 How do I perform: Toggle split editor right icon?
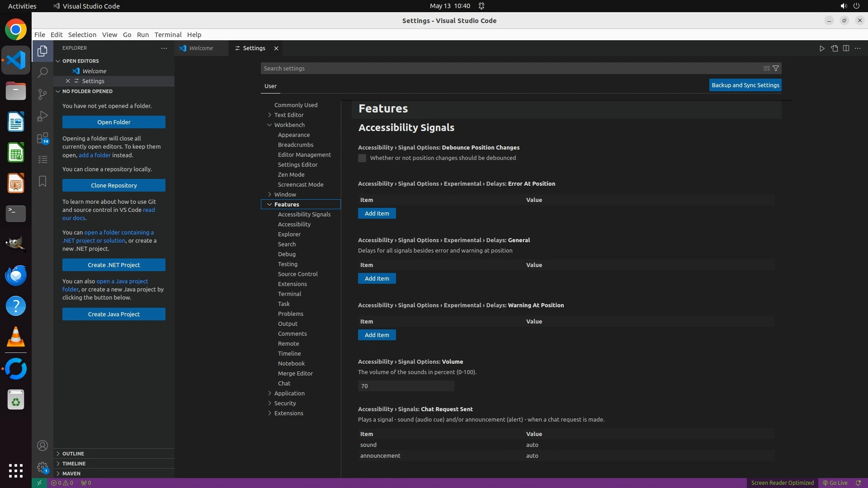(846, 48)
